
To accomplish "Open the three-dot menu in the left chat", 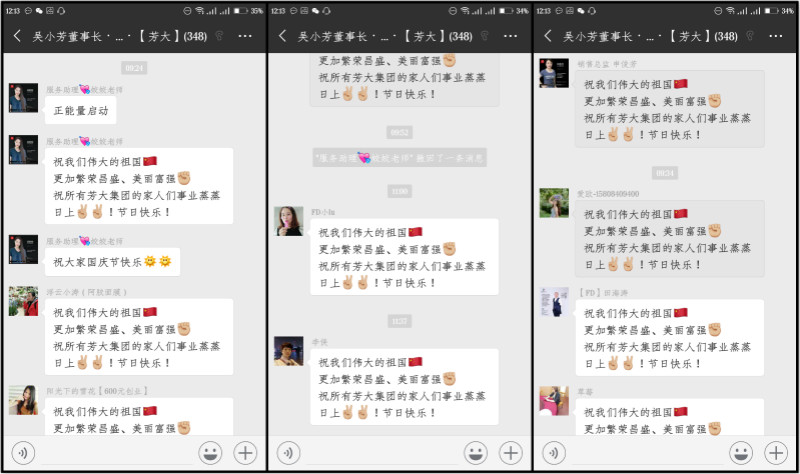I will pyautogui.click(x=245, y=35).
